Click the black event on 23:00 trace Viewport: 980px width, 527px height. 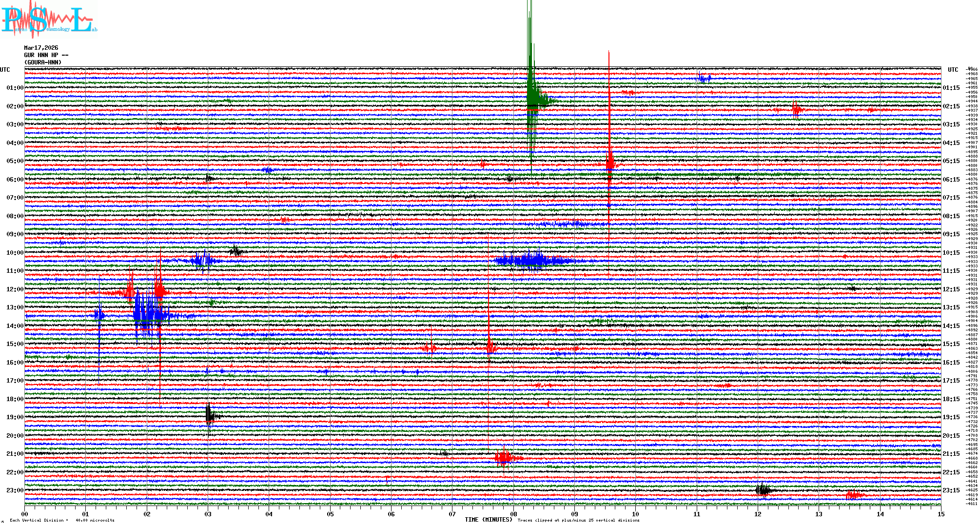coord(763,490)
